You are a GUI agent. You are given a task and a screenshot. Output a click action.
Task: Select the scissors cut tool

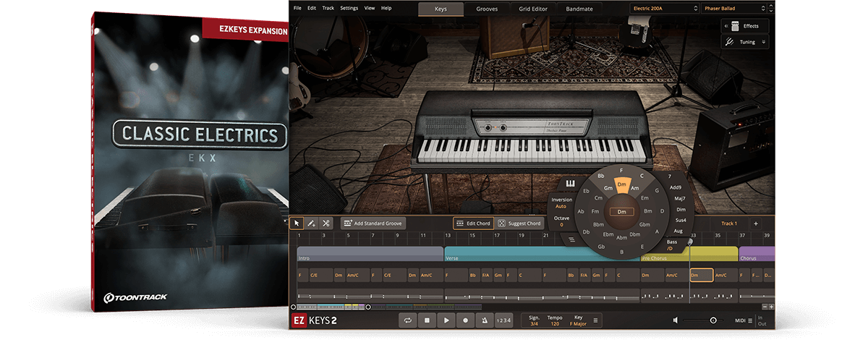326,224
